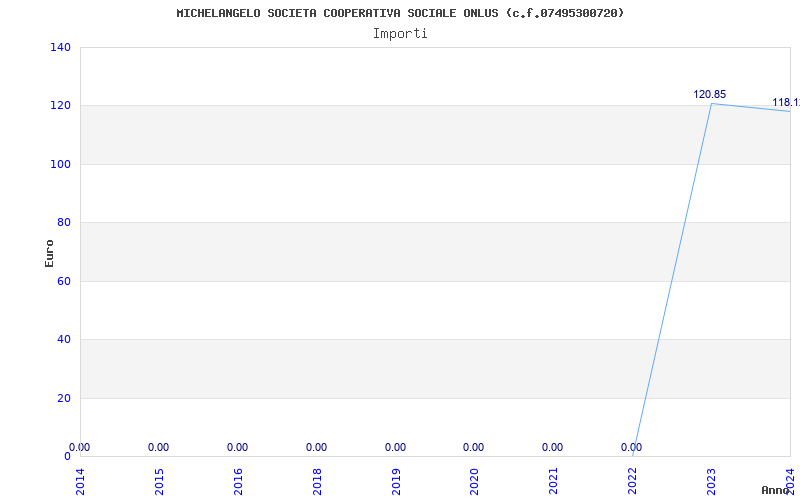The width and height of the screenshot is (800, 500).
Task: Click the 120 y-axis tick label
Action: tap(60, 106)
